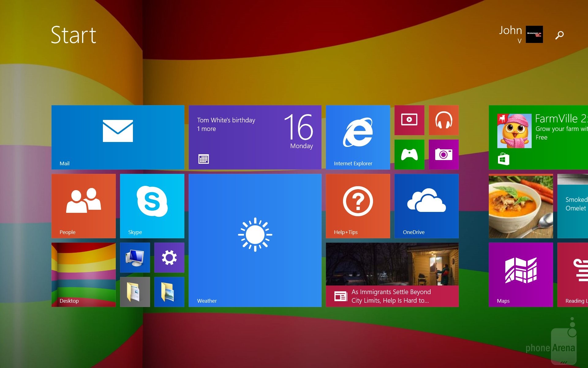Image resolution: width=588 pixels, height=368 pixels.
Task: Open the Mail tile
Action: 118,137
